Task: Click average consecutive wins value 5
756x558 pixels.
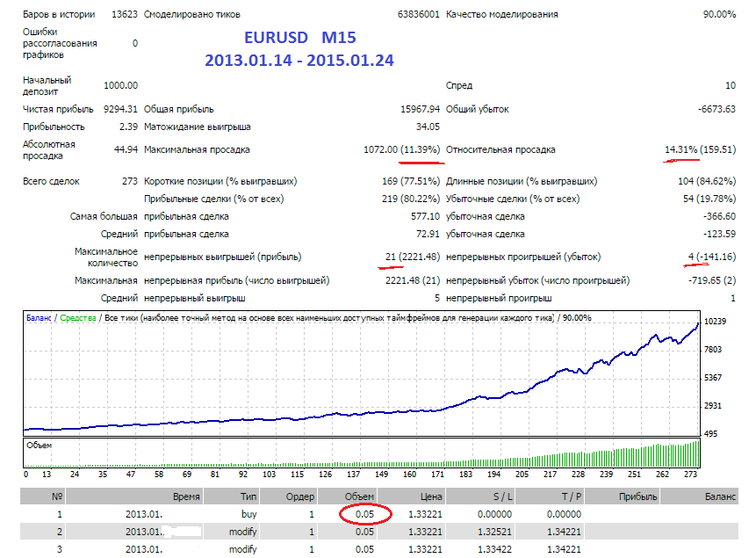Action: tap(437, 298)
